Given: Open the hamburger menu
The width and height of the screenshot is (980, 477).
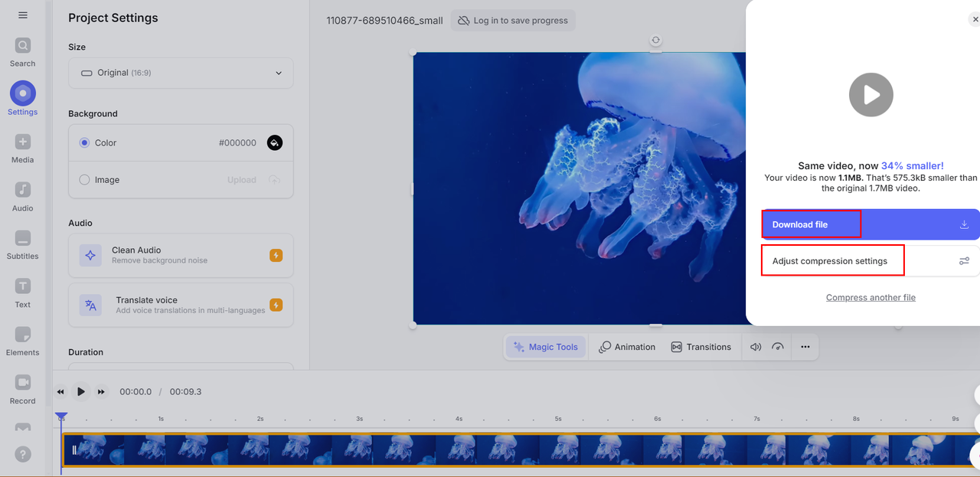Looking at the screenshot, I should [23, 15].
